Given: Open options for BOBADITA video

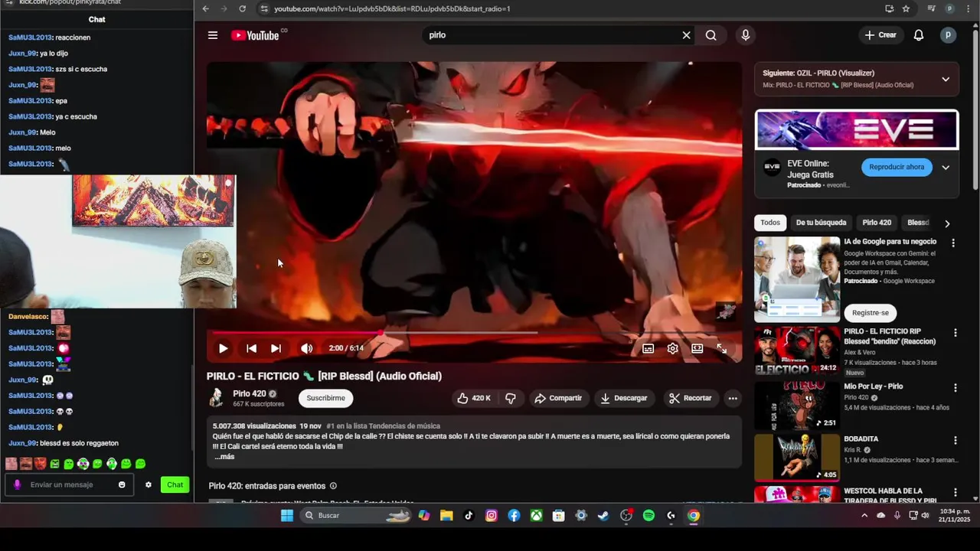Looking at the screenshot, I should coord(955,440).
